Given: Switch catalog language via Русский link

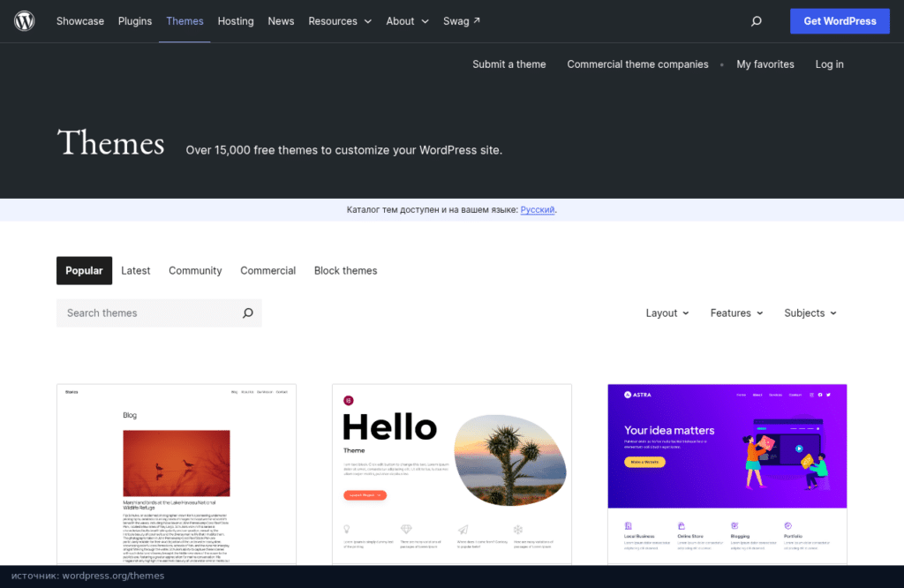Looking at the screenshot, I should [538, 210].
